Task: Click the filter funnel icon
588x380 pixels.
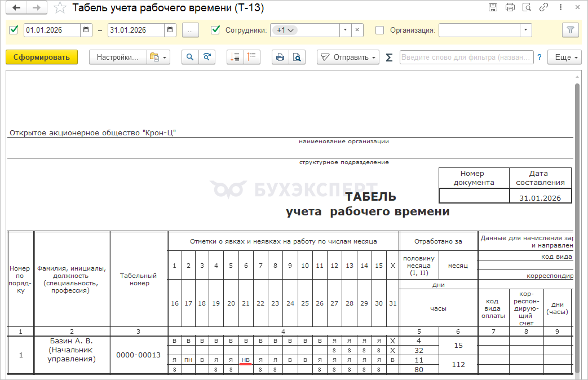Action: coord(570,30)
